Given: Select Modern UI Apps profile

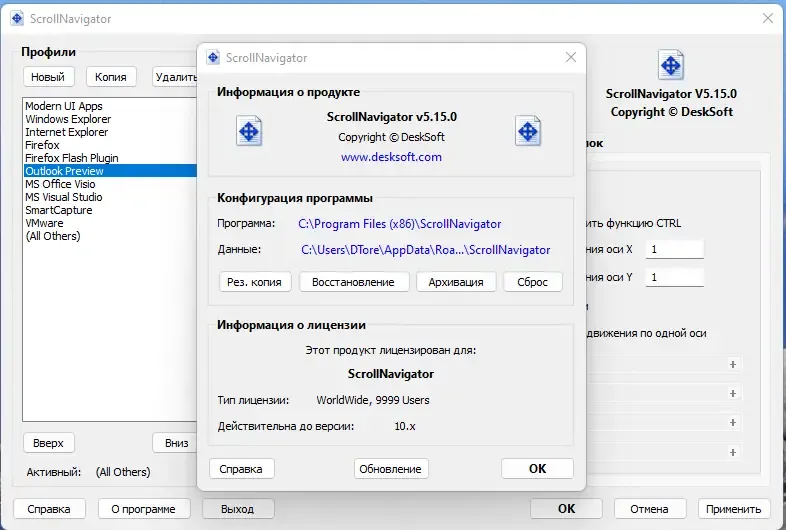Looking at the screenshot, I should click(x=110, y=106).
